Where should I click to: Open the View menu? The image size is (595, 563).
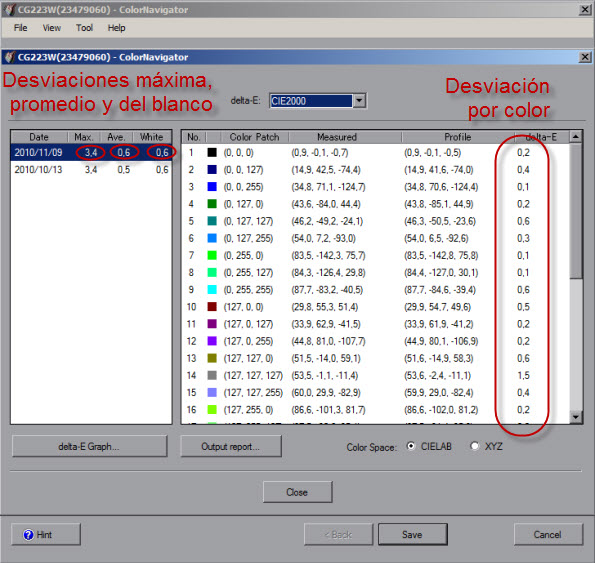click(52, 28)
